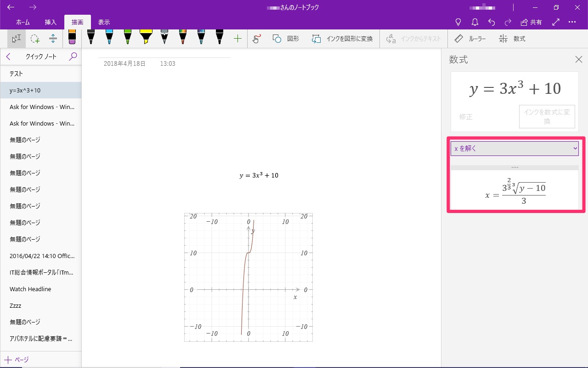Switch to the 表示 tab
The width and height of the screenshot is (588, 368).
click(x=104, y=22)
